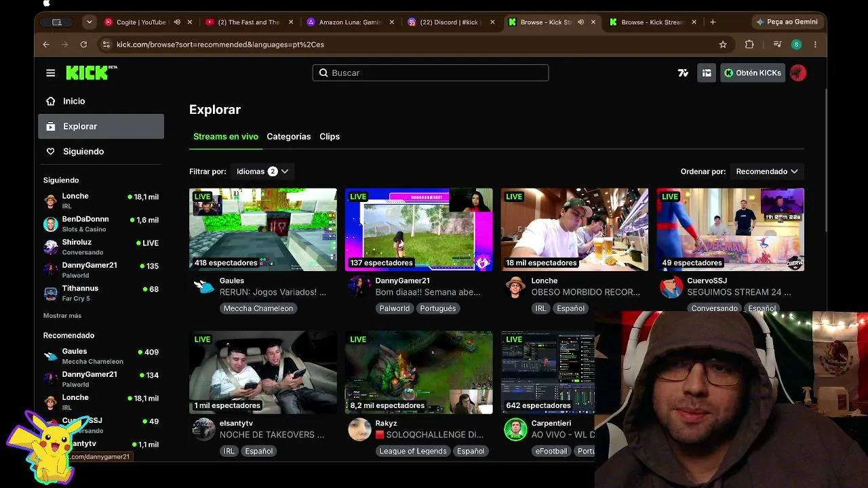Screen dimensions: 868x488
Task: Click the Rakyz avatar under the stream card
Action: (359, 430)
